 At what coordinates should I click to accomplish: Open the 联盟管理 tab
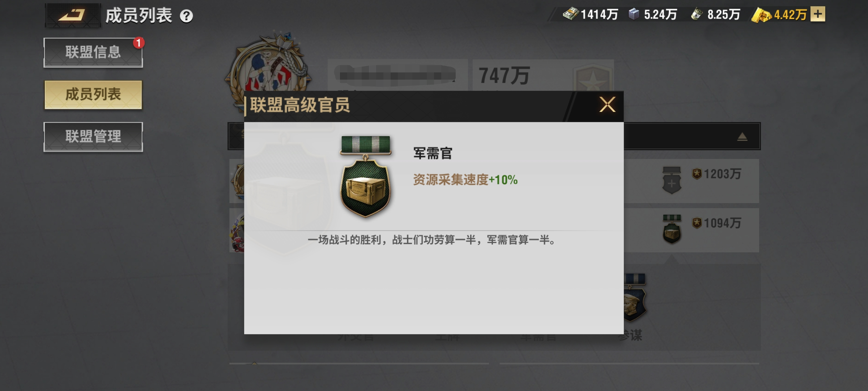(x=93, y=137)
